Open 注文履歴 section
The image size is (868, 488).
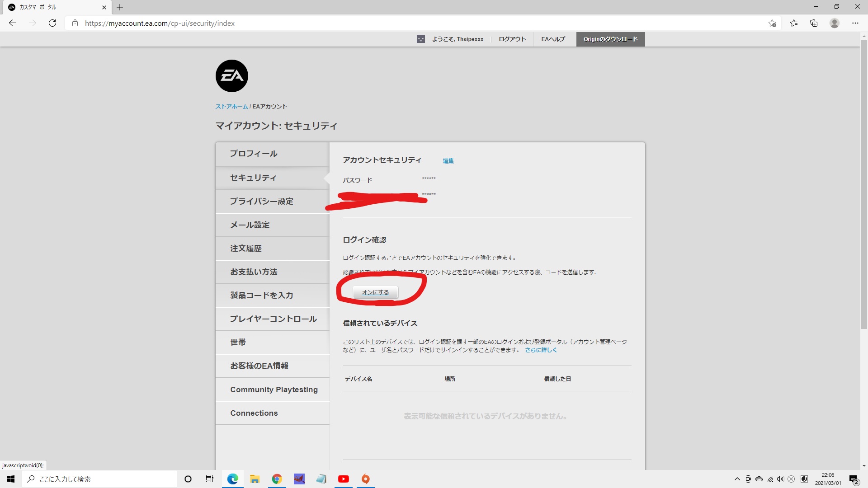[x=273, y=249]
